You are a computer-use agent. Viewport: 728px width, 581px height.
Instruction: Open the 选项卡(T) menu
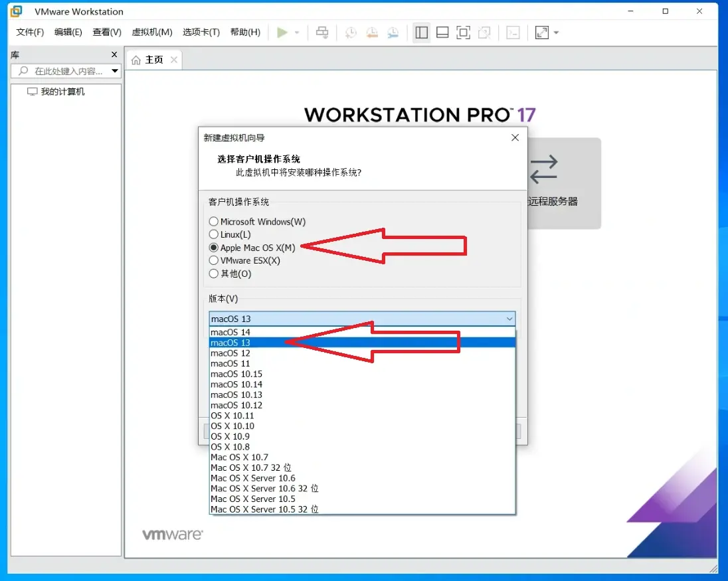(201, 32)
